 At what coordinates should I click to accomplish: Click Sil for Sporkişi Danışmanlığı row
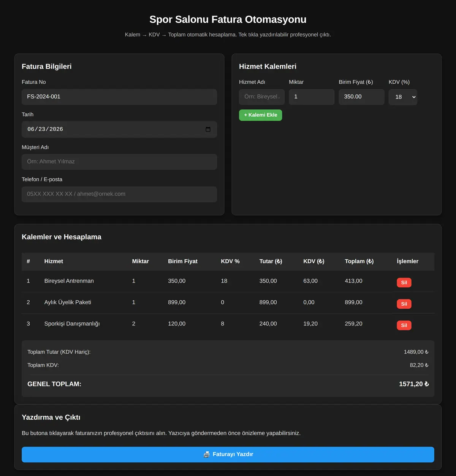[404, 325]
